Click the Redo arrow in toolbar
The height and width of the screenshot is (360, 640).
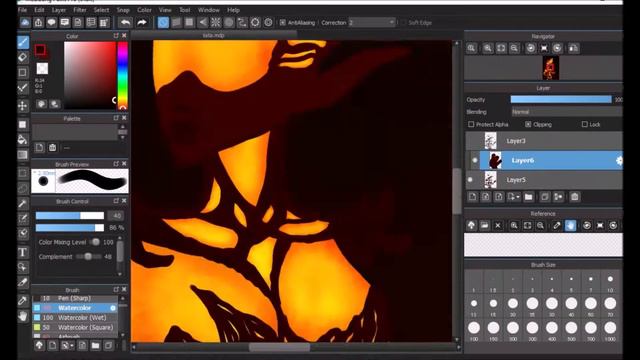coord(142,22)
